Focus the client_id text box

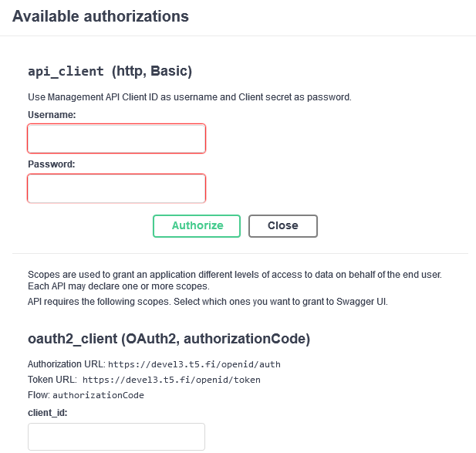[x=116, y=436]
